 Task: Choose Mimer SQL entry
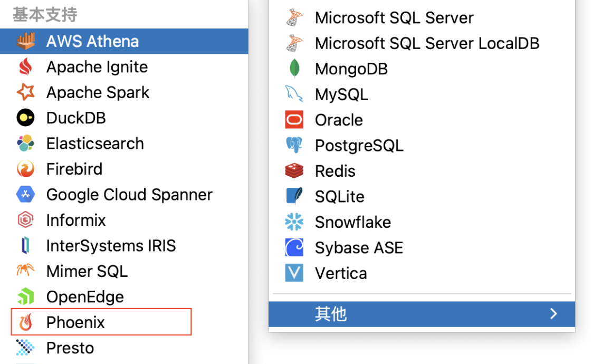click(x=124, y=271)
